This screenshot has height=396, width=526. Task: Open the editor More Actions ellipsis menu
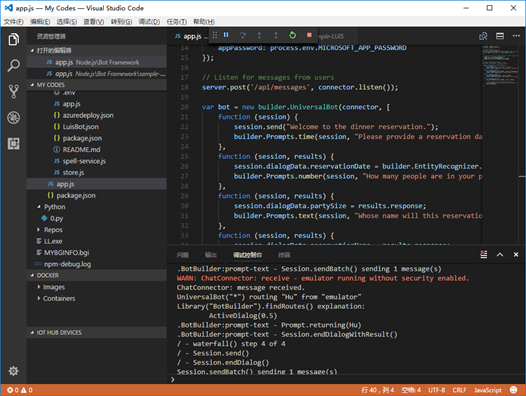516,36
